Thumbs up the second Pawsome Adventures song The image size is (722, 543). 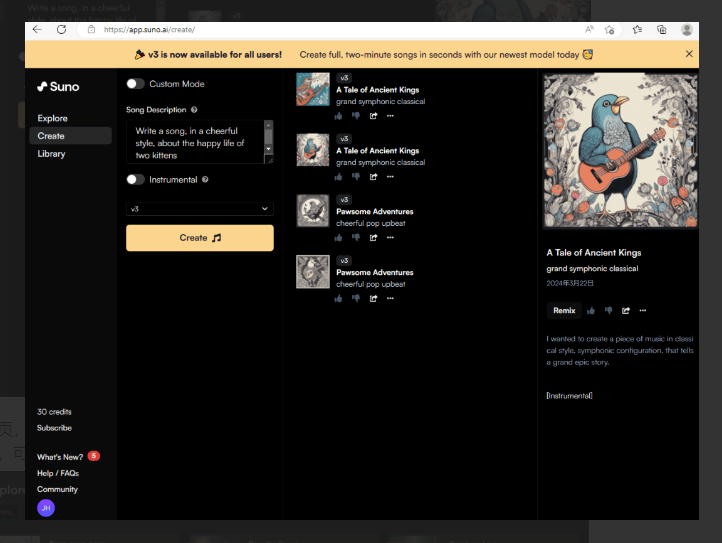(339, 298)
